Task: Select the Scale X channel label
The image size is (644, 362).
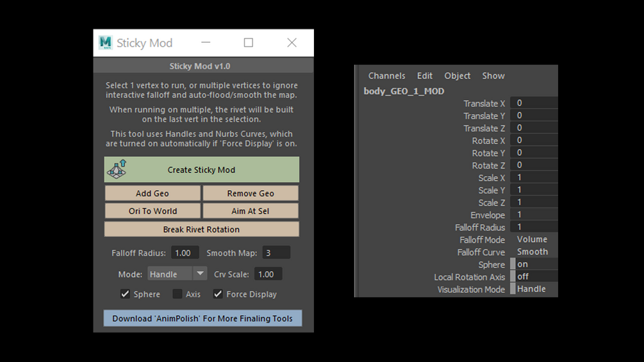Action: (x=491, y=178)
